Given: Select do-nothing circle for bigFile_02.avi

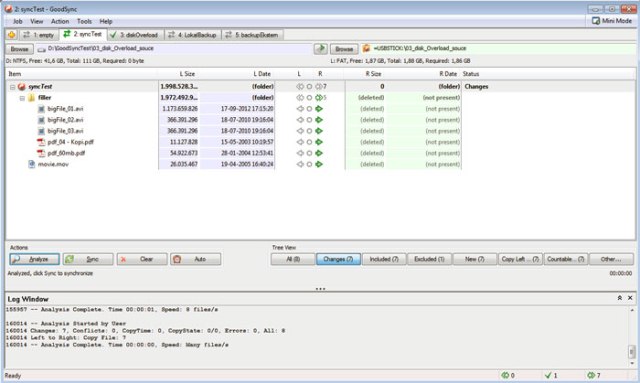Looking at the screenshot, I should [309, 120].
